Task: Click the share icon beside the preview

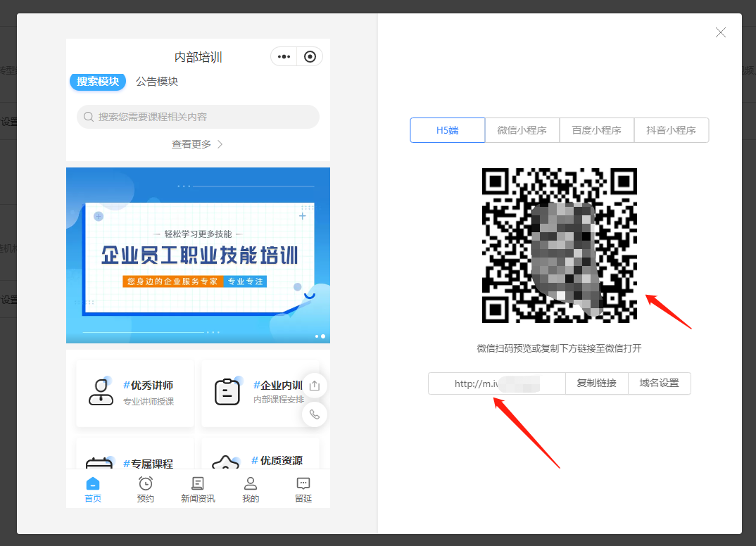Action: pos(315,386)
